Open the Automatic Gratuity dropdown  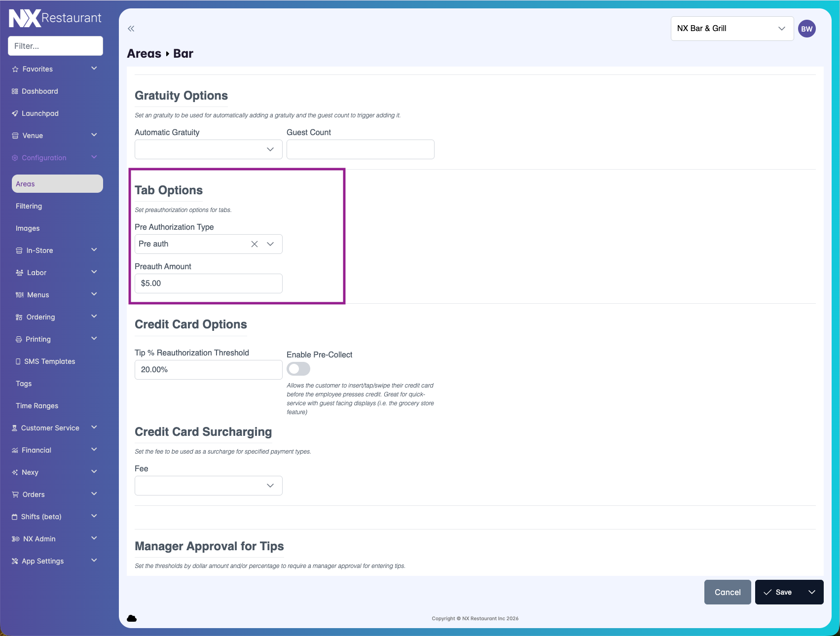pyautogui.click(x=208, y=149)
